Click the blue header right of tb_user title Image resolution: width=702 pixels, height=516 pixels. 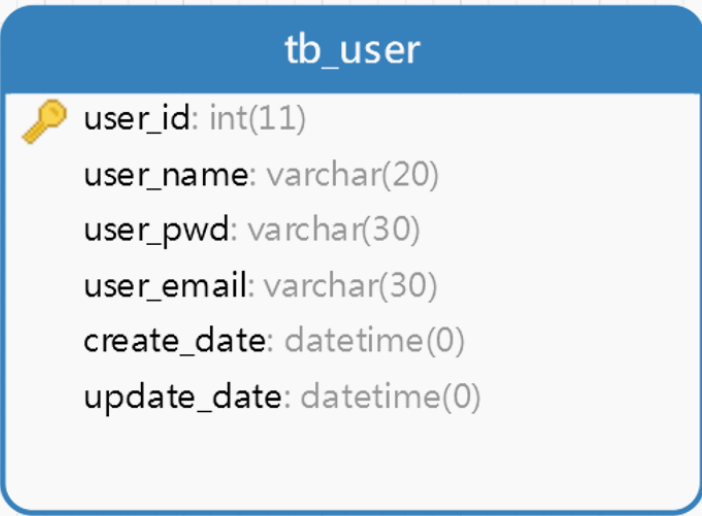click(560, 50)
